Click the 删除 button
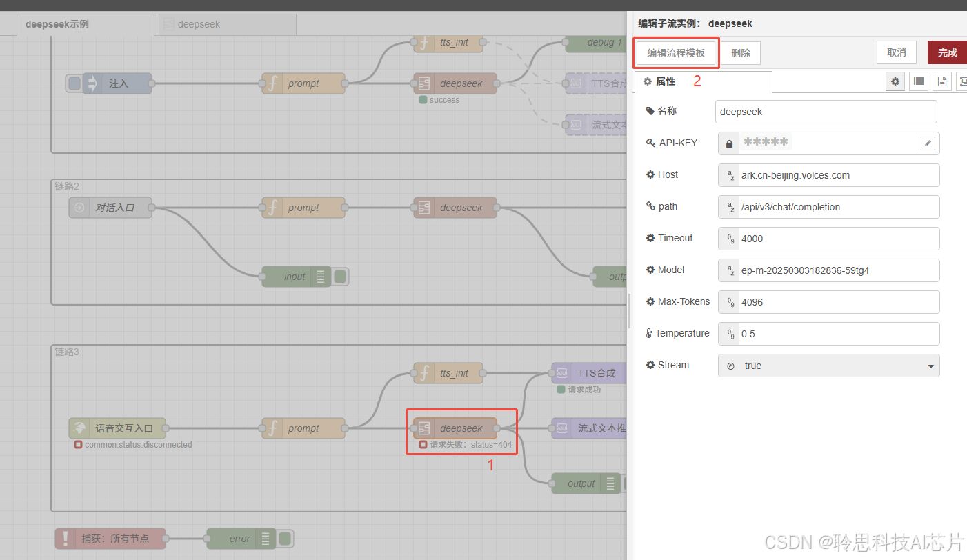The height and width of the screenshot is (560, 967). [x=741, y=53]
